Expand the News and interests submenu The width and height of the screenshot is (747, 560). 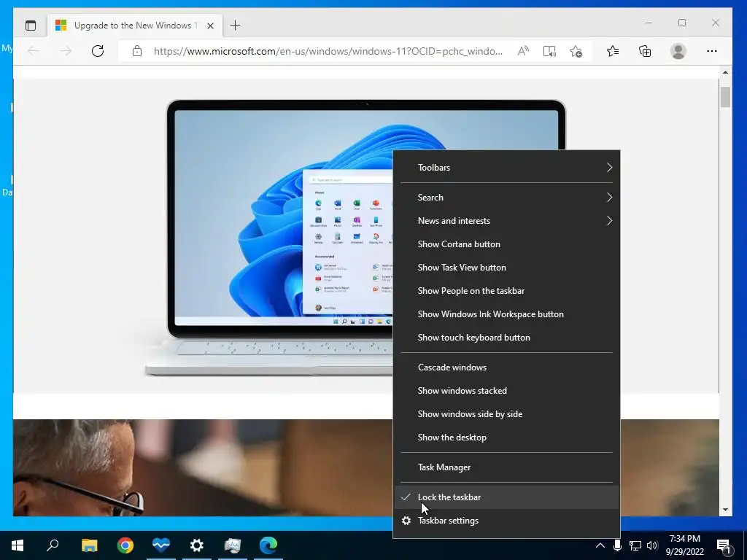pos(506,221)
